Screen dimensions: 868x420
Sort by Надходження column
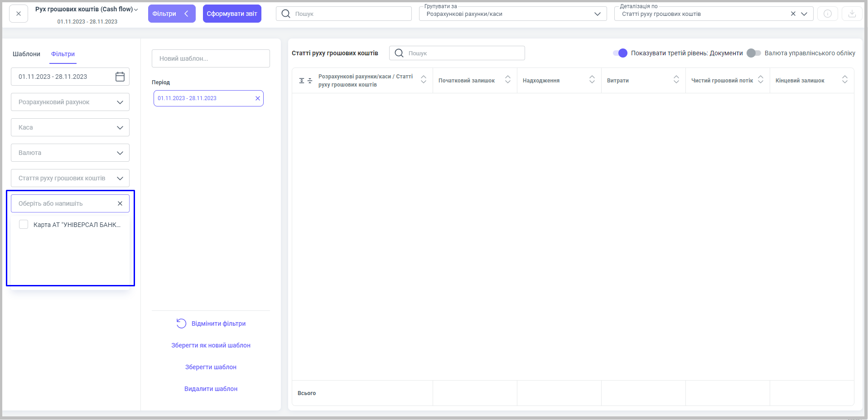(592, 79)
